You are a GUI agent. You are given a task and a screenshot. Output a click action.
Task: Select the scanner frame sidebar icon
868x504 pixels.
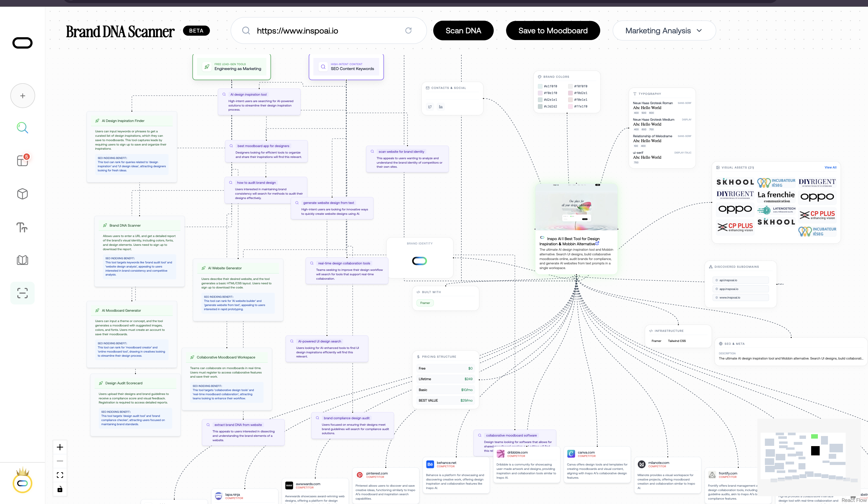tap(22, 293)
